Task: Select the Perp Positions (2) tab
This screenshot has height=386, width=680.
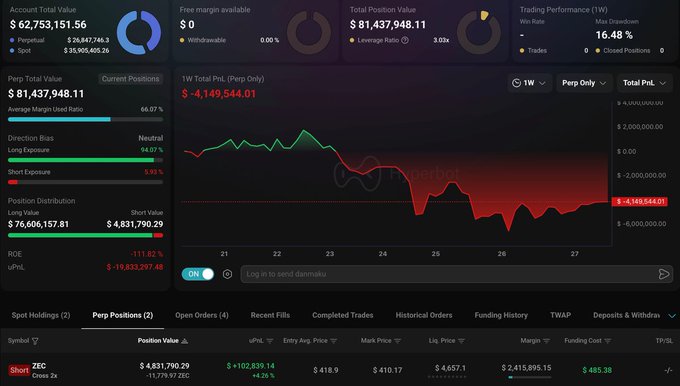Action: click(123, 315)
